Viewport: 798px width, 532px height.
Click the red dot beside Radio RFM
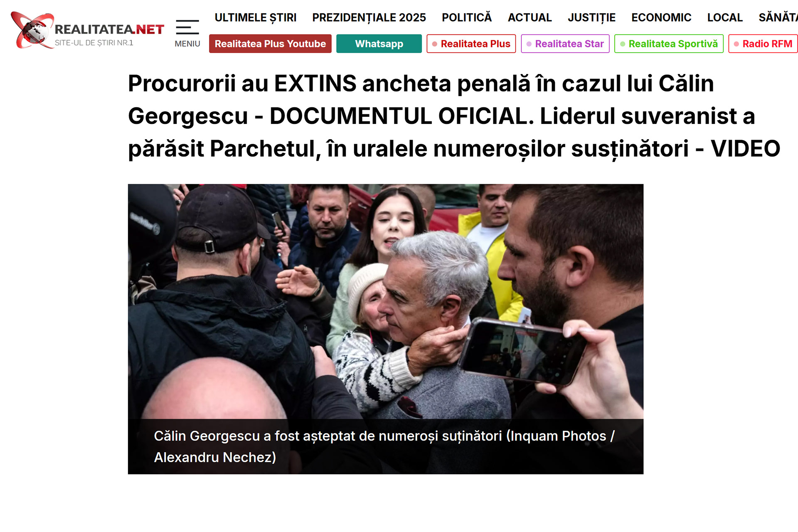click(x=736, y=44)
